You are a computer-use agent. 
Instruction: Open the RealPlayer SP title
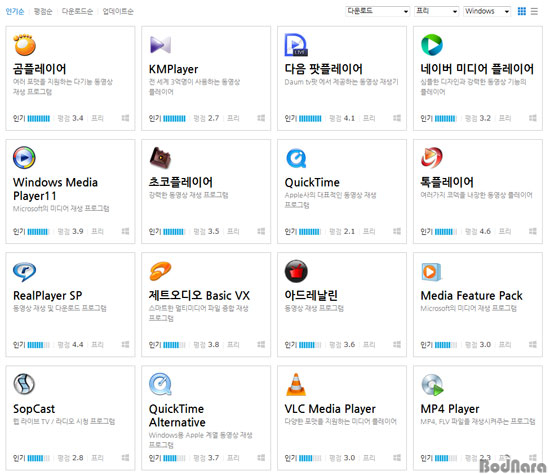click(x=47, y=296)
